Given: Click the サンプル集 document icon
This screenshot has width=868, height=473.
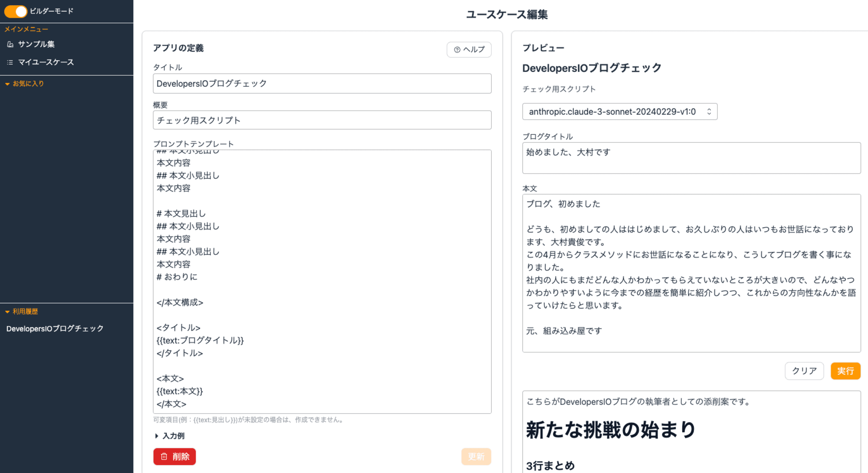Looking at the screenshot, I should pos(10,44).
